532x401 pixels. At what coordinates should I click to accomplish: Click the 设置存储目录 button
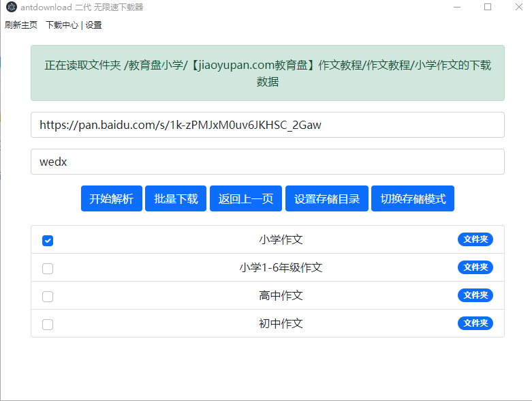click(327, 198)
